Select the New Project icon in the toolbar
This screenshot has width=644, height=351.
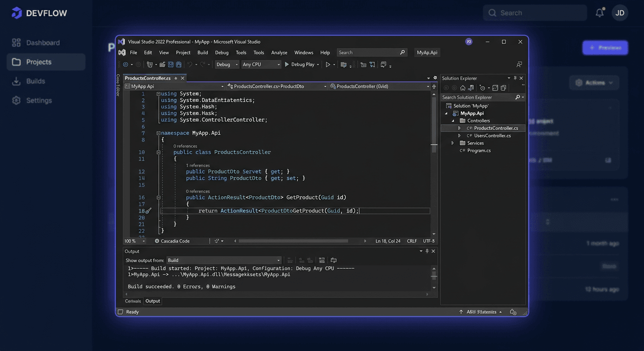coord(151,64)
